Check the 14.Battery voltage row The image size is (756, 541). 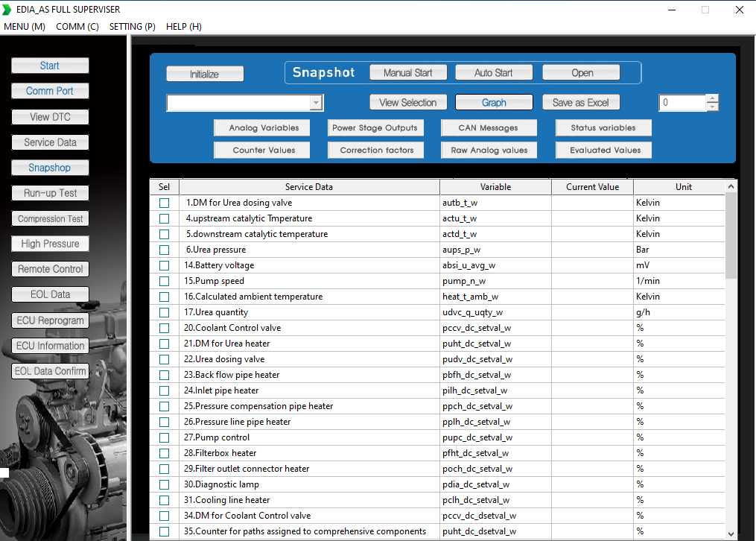[165, 266]
